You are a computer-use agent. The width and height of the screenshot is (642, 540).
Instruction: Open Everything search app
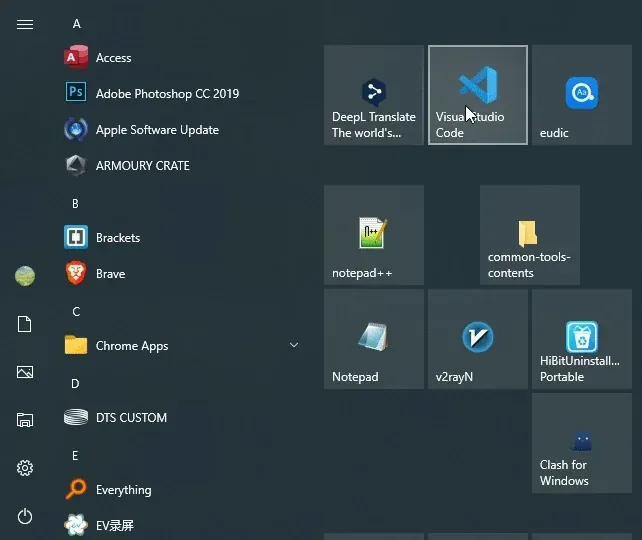[x=182, y=490]
